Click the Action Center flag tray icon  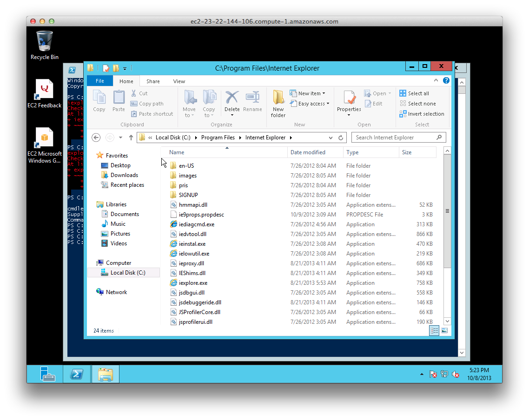(x=433, y=374)
